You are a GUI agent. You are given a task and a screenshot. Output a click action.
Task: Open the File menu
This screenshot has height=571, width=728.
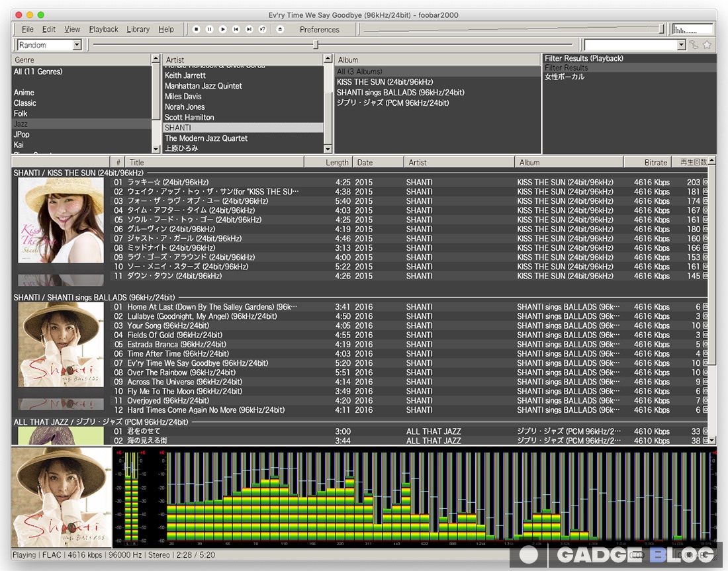[27, 29]
